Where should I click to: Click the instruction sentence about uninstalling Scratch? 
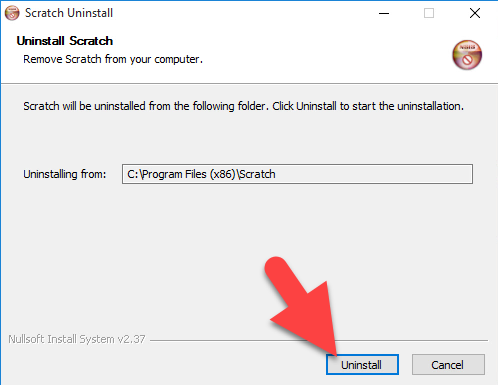[x=243, y=106]
